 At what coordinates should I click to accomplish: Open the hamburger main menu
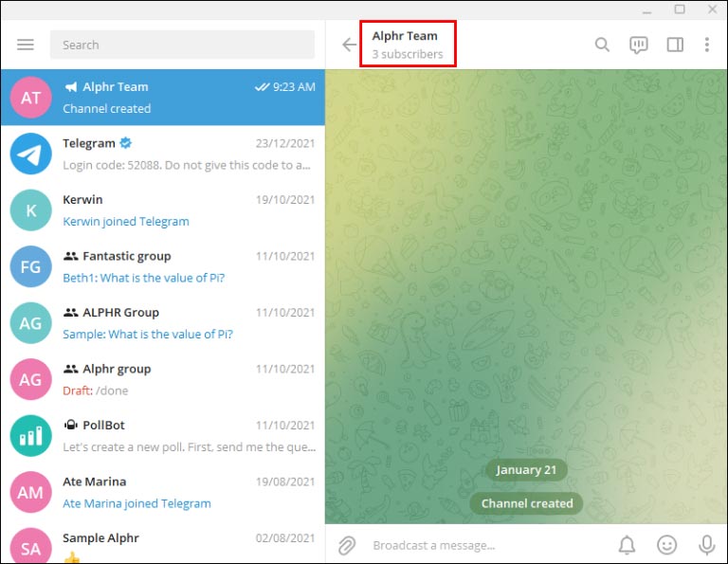(26, 45)
